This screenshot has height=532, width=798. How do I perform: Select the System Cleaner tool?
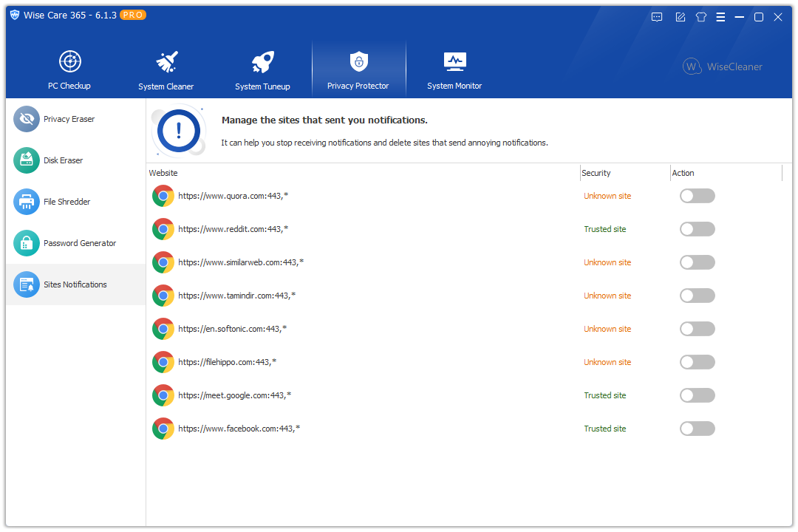click(166, 69)
